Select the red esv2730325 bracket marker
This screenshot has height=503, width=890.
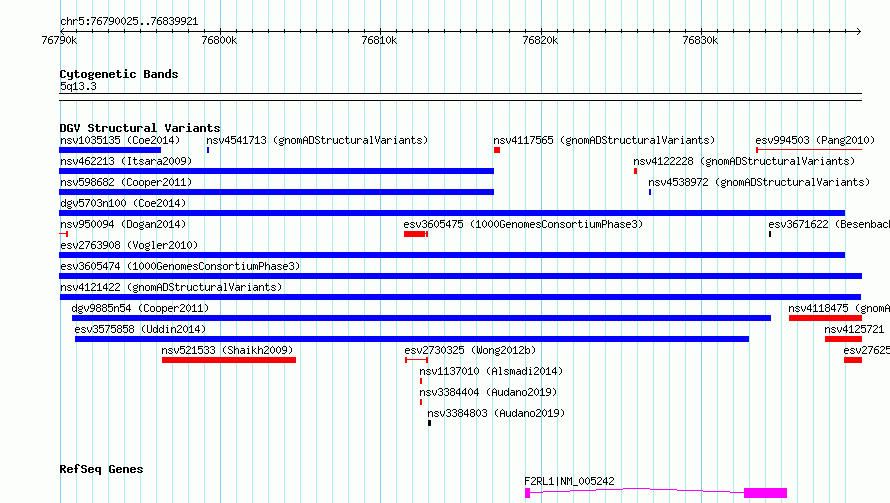pyautogui.click(x=417, y=360)
